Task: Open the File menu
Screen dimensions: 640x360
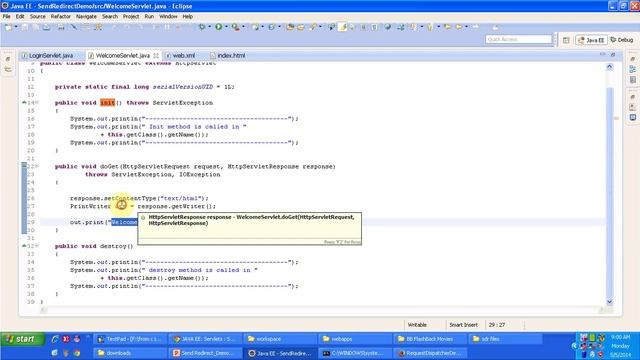Action: coord(7,16)
